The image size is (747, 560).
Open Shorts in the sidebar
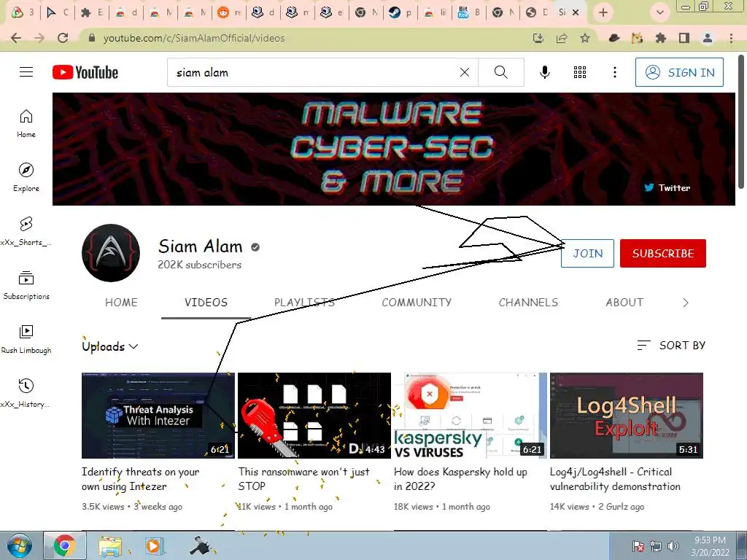[26, 231]
